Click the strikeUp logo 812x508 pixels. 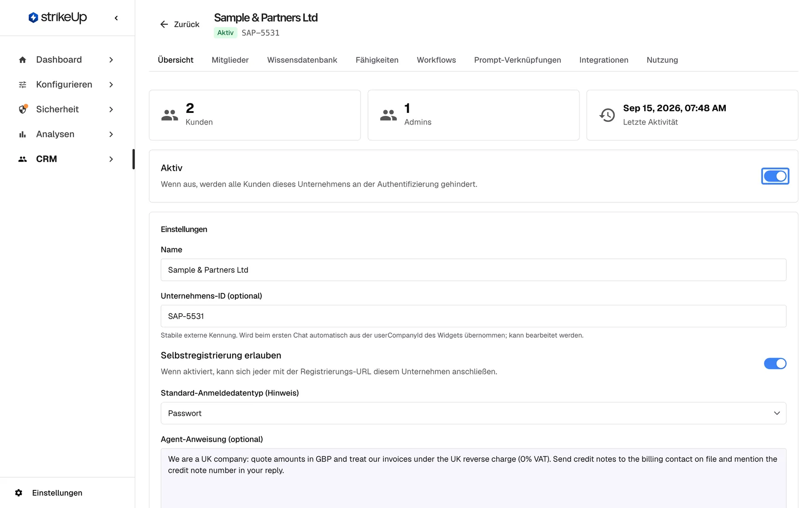click(x=57, y=18)
